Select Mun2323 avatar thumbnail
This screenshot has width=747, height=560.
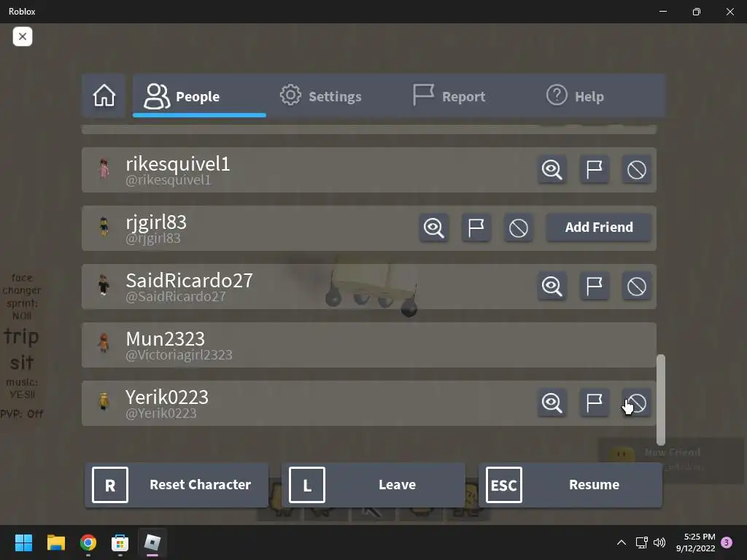click(x=104, y=344)
